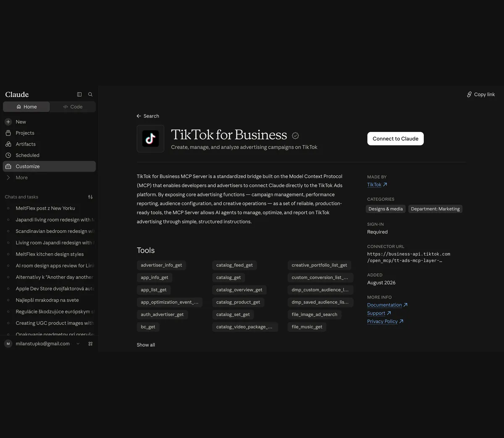Click the bc_get tool chip
504x438 pixels.
148,327
